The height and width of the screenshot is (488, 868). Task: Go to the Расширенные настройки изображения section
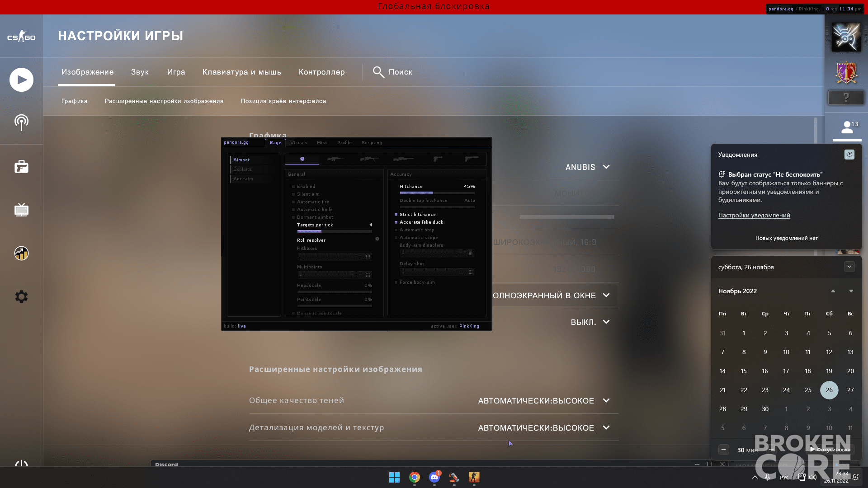point(164,101)
